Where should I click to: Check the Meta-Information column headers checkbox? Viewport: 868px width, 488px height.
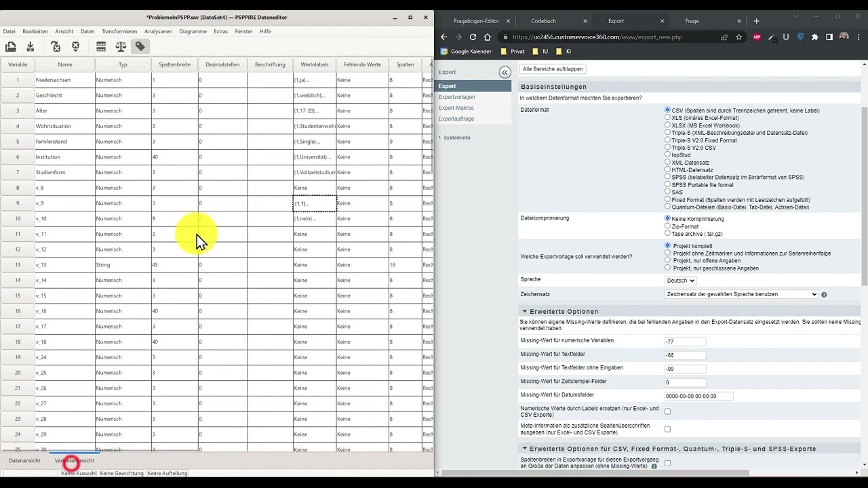667,429
